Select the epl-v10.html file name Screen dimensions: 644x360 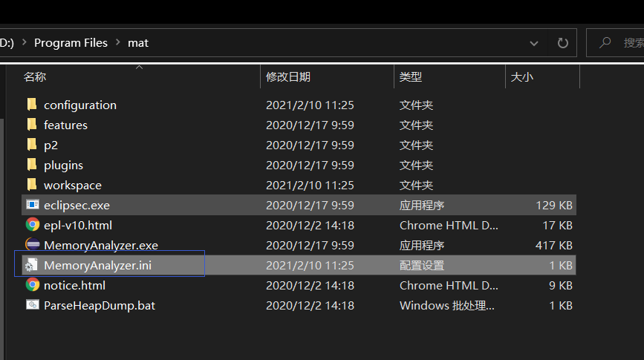(78, 226)
